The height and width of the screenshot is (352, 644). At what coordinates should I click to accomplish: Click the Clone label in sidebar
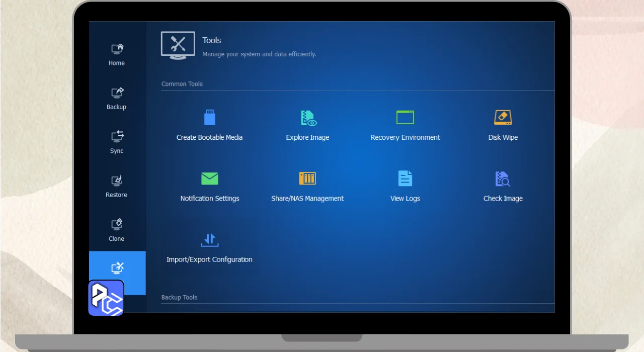coord(116,239)
